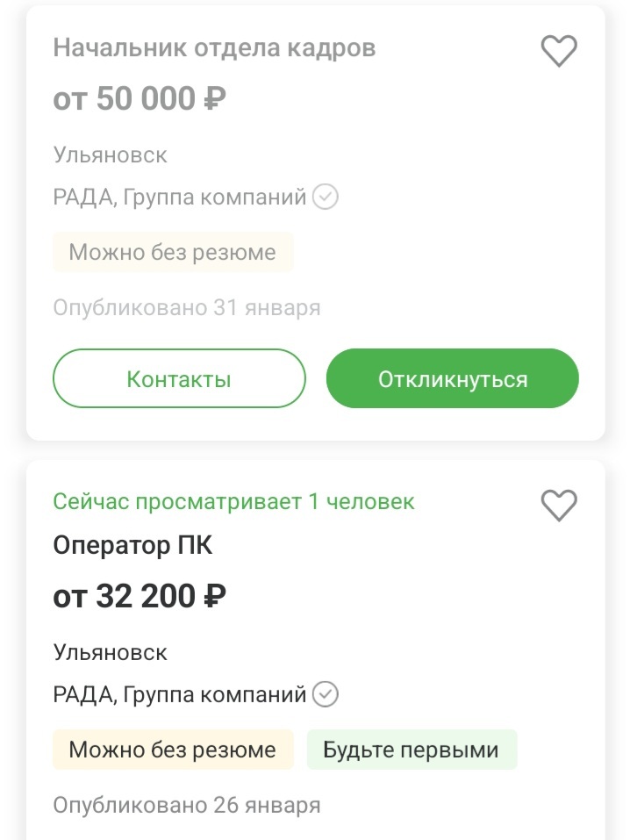Open the Начальник отдела кадров vacancy title
This screenshot has height=840, width=630.
coord(214,47)
